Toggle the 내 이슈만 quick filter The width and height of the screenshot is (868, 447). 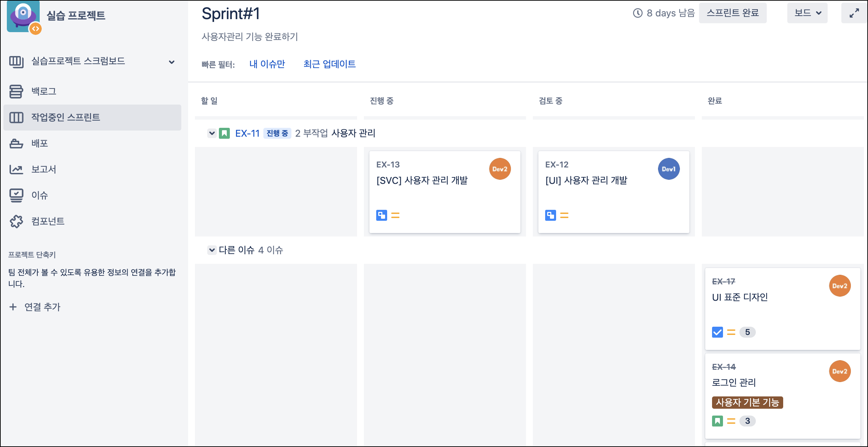tap(267, 64)
